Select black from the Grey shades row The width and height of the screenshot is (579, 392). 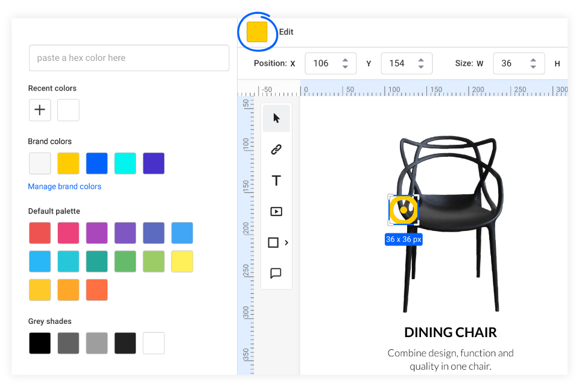point(40,343)
